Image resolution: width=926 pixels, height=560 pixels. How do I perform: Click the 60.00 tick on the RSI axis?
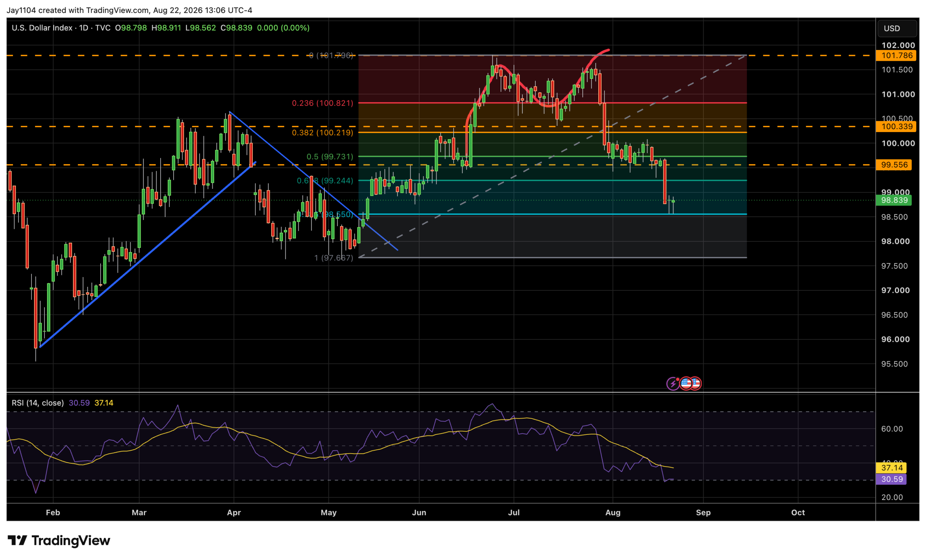tap(892, 429)
